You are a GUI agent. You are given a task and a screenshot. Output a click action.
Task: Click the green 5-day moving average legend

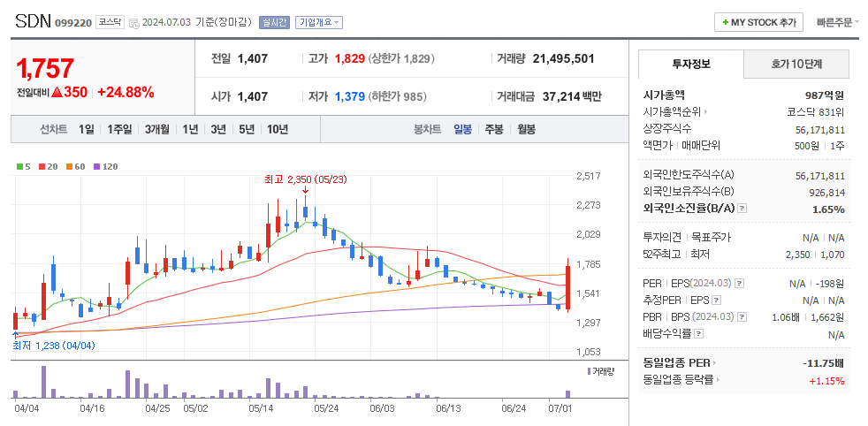pyautogui.click(x=24, y=166)
